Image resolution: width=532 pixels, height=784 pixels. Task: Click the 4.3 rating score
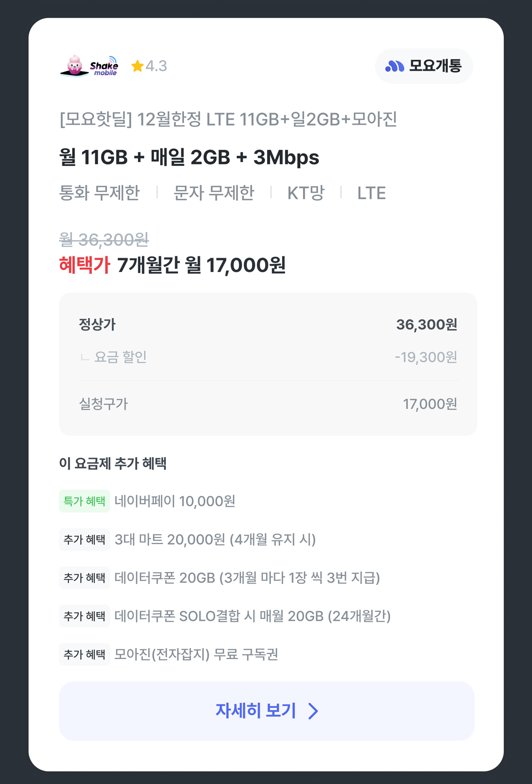(x=156, y=66)
